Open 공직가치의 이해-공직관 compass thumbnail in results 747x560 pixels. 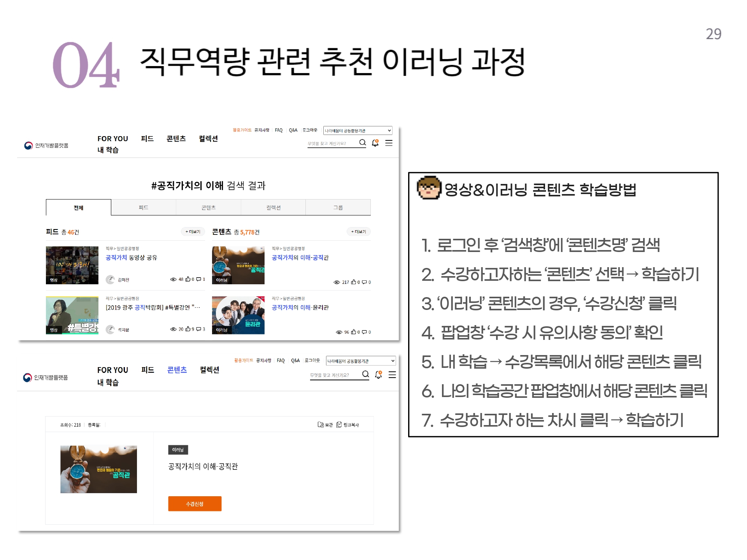coord(238,265)
